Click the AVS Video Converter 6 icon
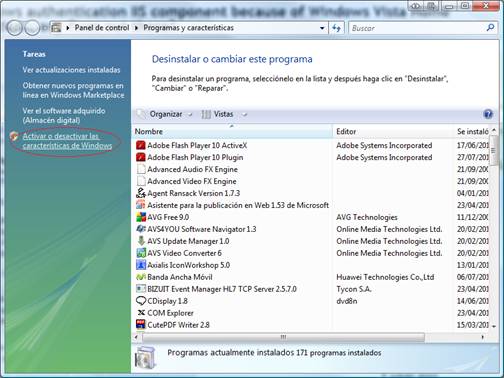The height and width of the screenshot is (378, 504). tap(141, 253)
